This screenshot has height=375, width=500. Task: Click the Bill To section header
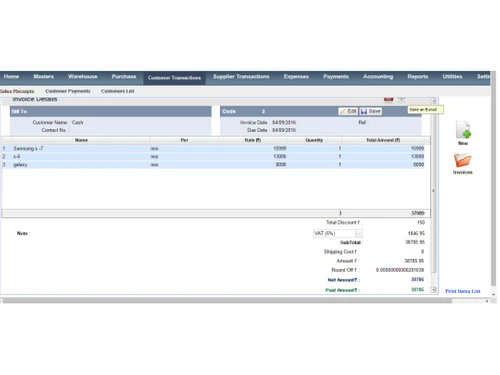point(111,112)
